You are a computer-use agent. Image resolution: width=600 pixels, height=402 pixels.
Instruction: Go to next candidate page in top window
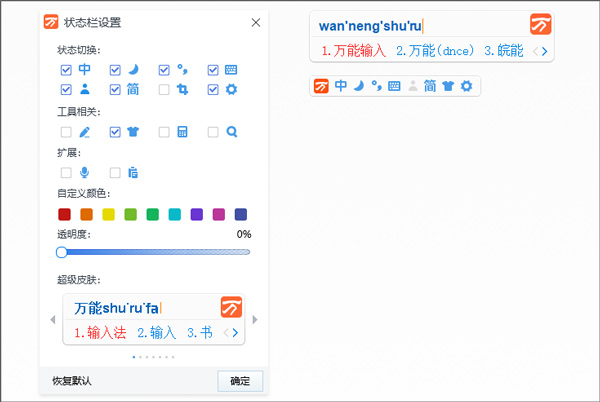[545, 51]
